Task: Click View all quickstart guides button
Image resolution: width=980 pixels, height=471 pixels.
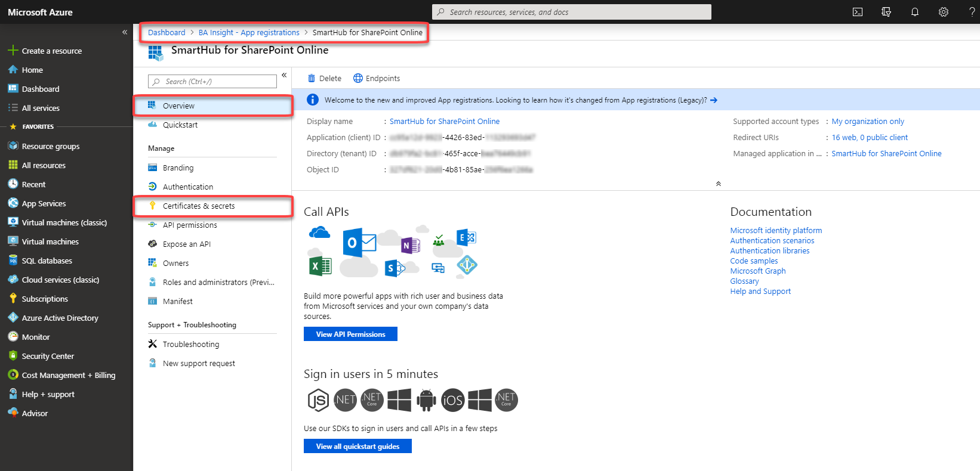Action: [358, 447]
